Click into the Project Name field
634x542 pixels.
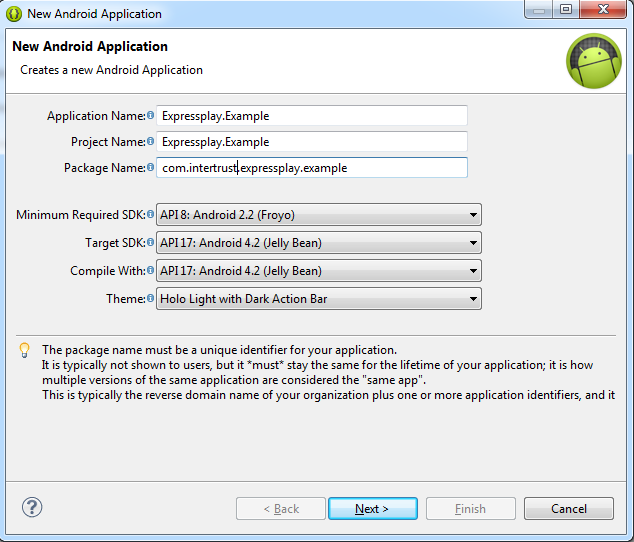(311, 142)
